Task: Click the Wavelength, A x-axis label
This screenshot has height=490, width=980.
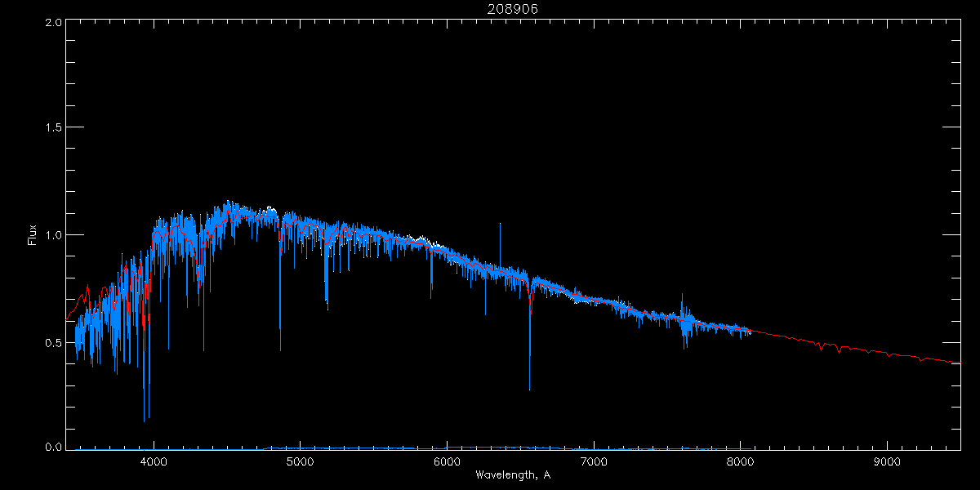Action: tap(512, 475)
